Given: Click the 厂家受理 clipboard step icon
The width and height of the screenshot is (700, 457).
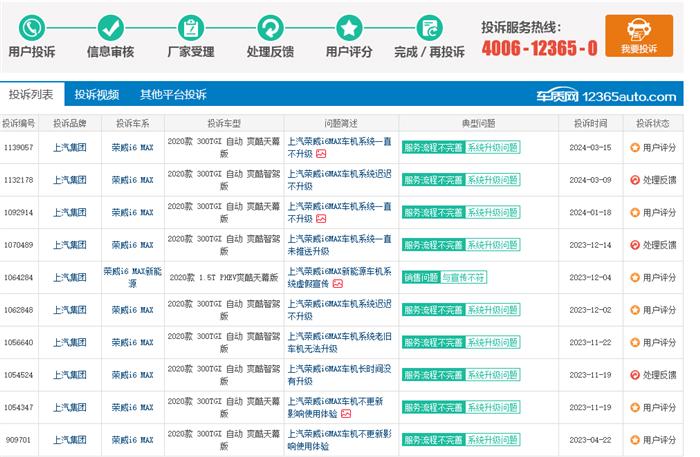Looking at the screenshot, I should (x=191, y=28).
